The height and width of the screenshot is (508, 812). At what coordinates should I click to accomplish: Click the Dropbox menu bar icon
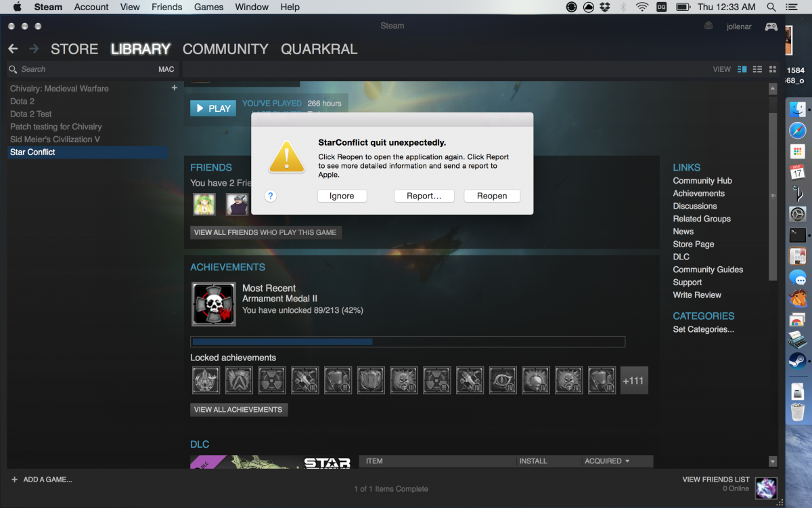click(606, 7)
